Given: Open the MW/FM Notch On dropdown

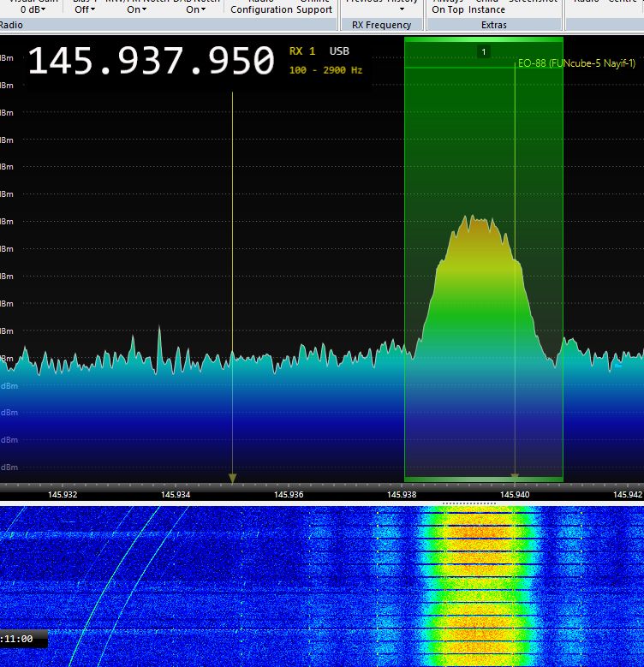Looking at the screenshot, I should (136, 7).
